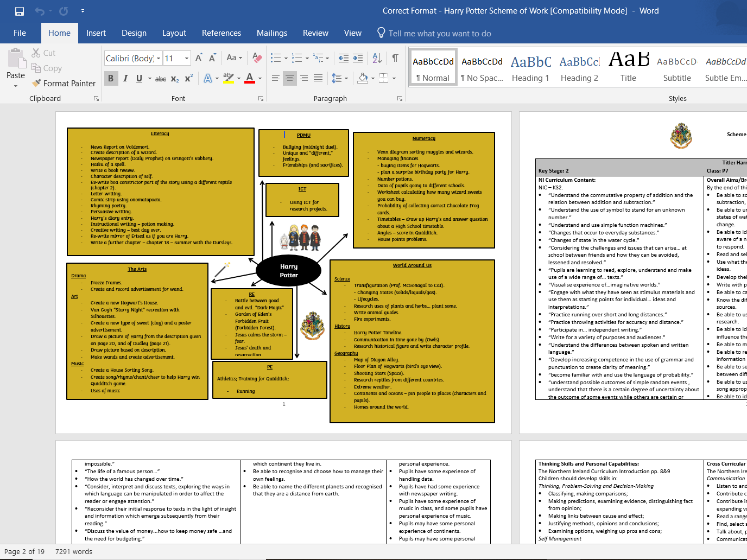Screen dimensions: 747x560
Task: Open the bullet list style dropdown
Action: (x=286, y=58)
